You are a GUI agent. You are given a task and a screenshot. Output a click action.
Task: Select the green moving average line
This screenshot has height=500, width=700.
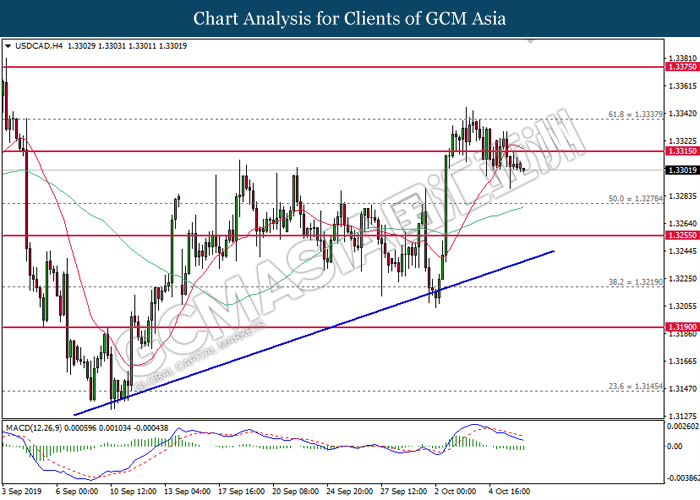click(262, 237)
